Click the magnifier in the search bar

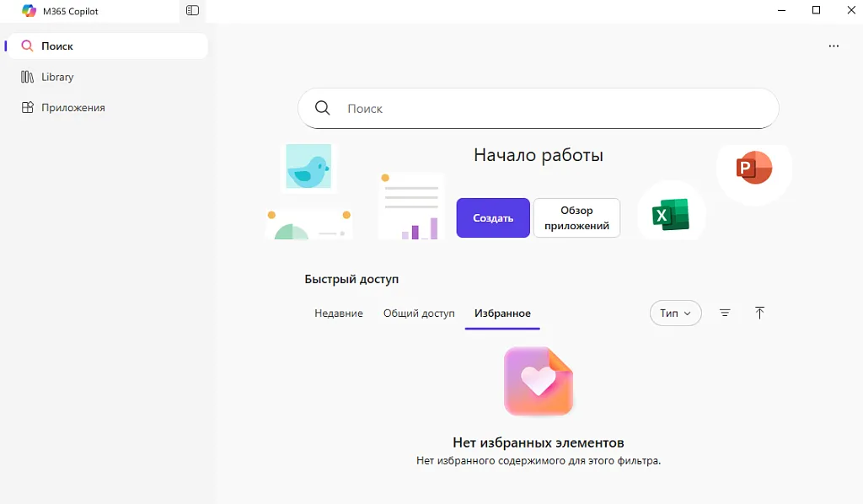click(322, 108)
